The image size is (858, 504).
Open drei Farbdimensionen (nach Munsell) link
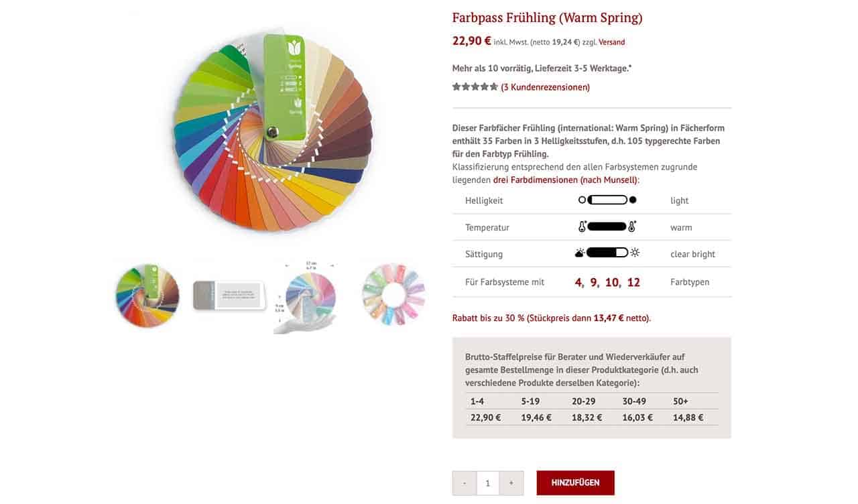(566, 180)
